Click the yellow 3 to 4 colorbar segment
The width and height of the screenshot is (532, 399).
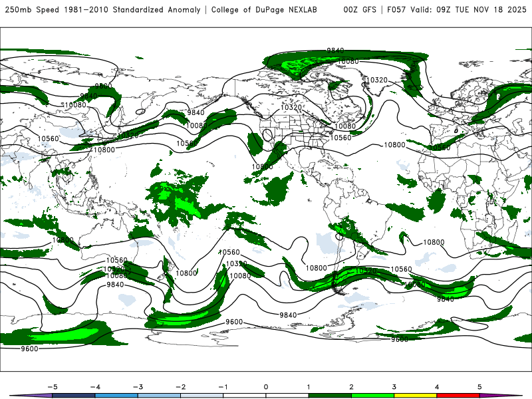415,396
